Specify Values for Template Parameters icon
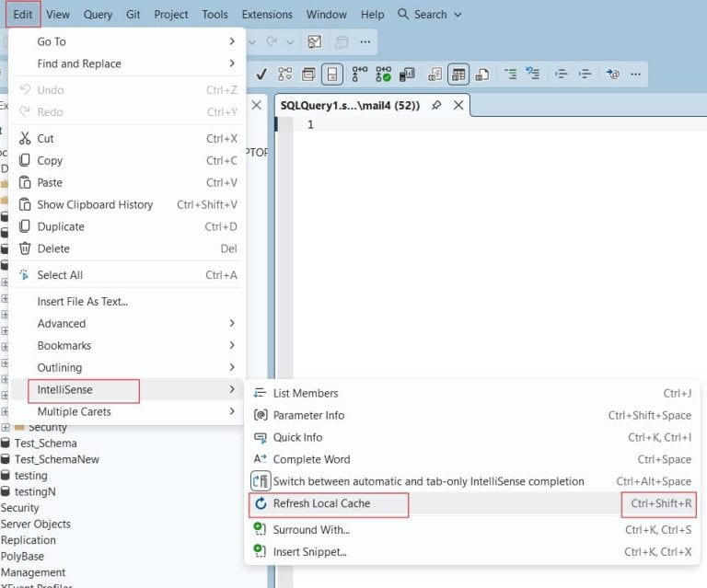 [612, 74]
